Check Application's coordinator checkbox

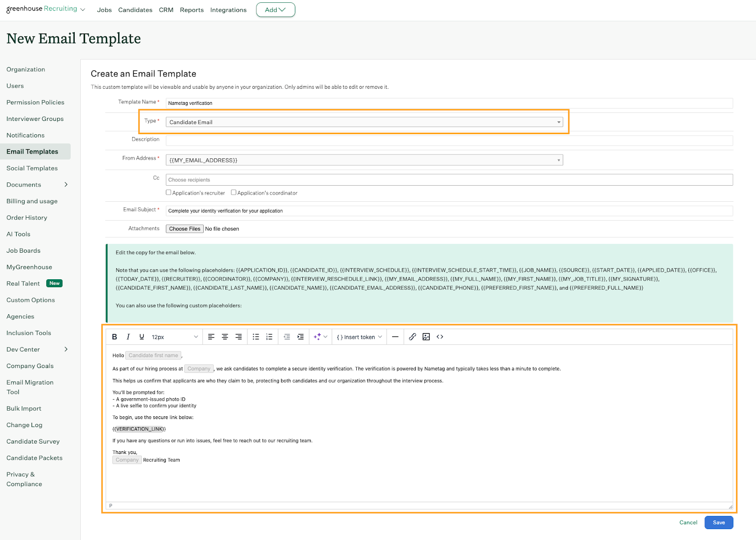tap(233, 193)
